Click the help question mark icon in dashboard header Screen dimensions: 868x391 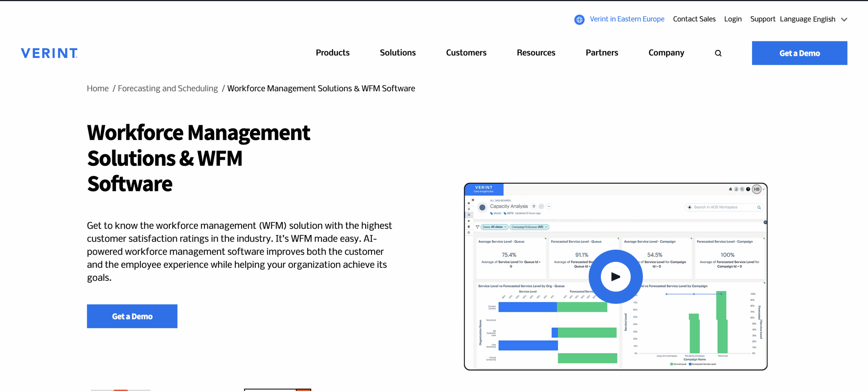[x=748, y=189]
